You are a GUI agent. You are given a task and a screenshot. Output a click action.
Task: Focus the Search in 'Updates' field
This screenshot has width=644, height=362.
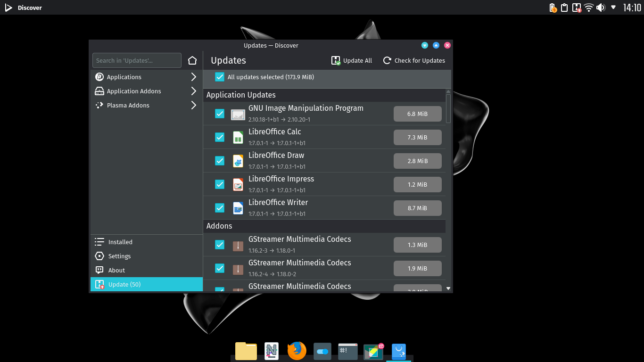[x=137, y=60]
